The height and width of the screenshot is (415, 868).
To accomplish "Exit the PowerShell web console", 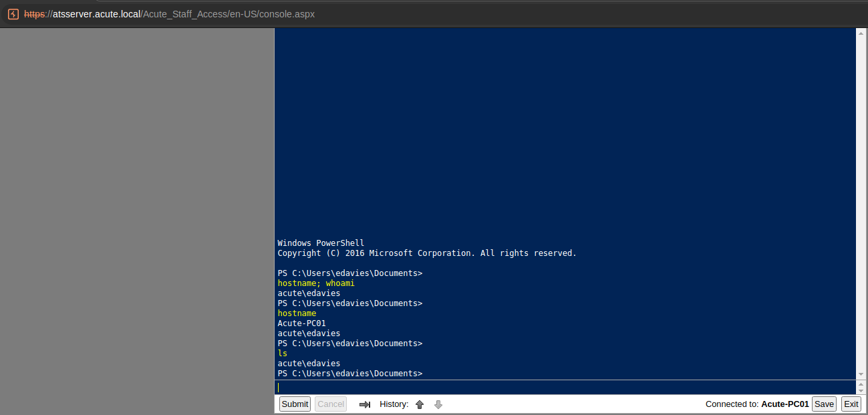I will (851, 404).
